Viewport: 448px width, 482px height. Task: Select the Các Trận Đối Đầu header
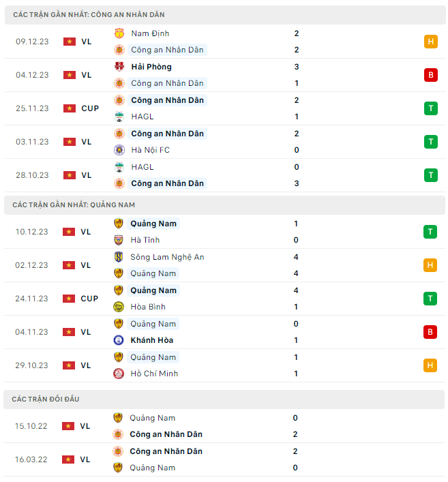(x=46, y=399)
